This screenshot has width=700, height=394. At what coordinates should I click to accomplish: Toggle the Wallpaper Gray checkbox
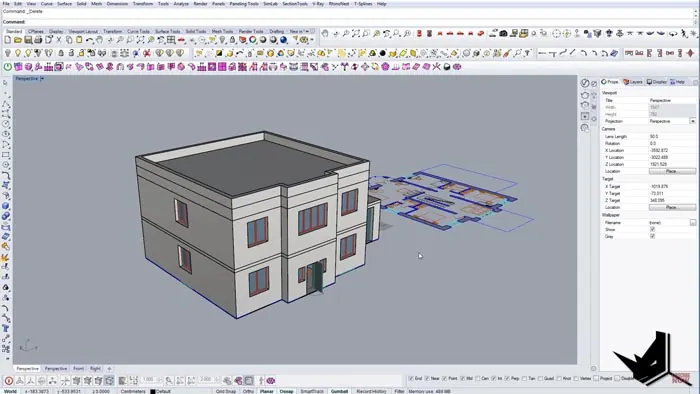pos(652,236)
